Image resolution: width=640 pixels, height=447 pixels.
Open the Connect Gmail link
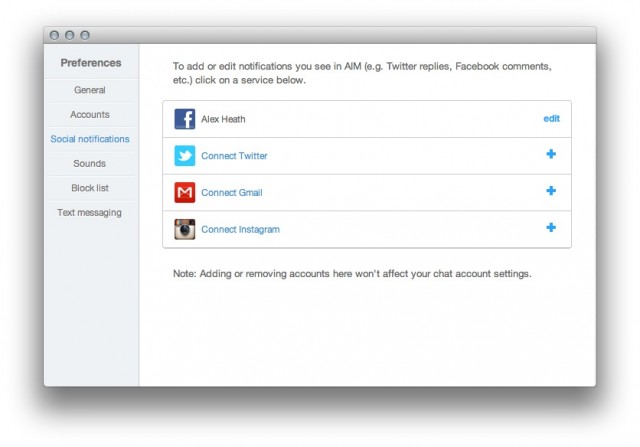tap(232, 193)
